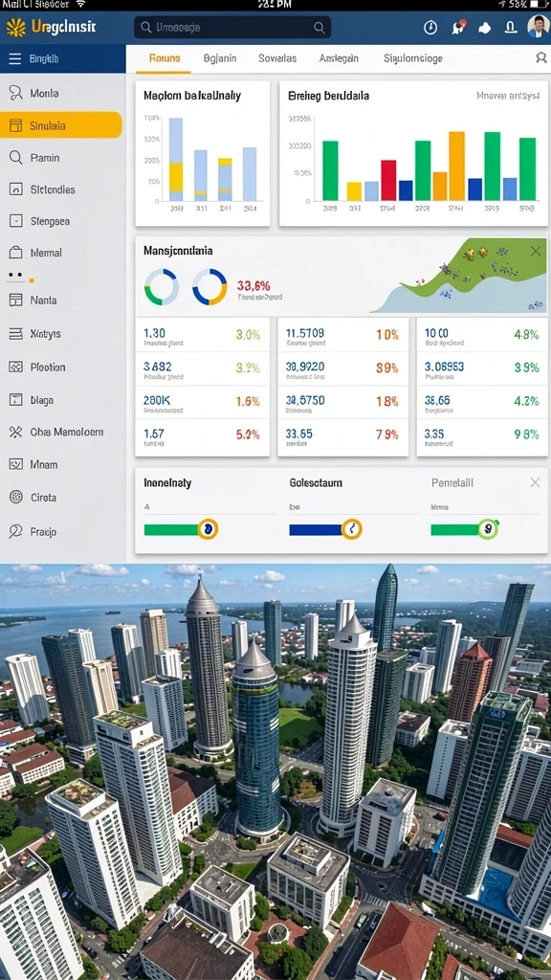
Task: Close the Inenelnaty slider panel
Action: 535,482
